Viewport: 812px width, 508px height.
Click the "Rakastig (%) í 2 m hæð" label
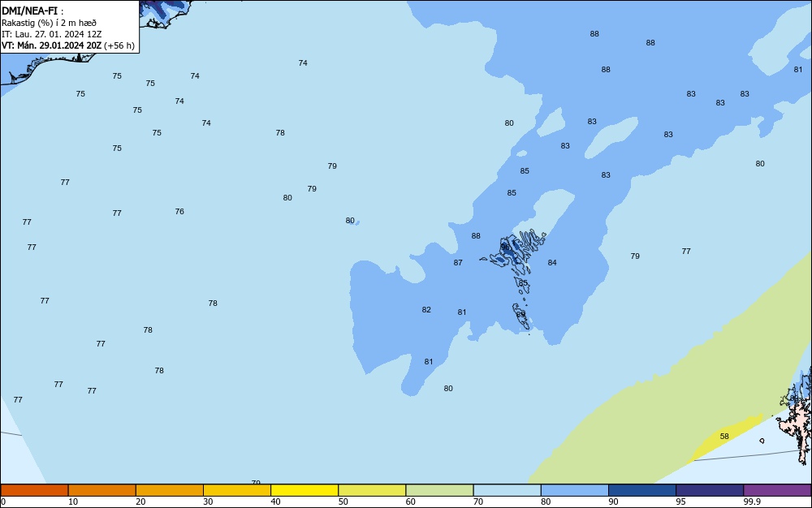49,23
